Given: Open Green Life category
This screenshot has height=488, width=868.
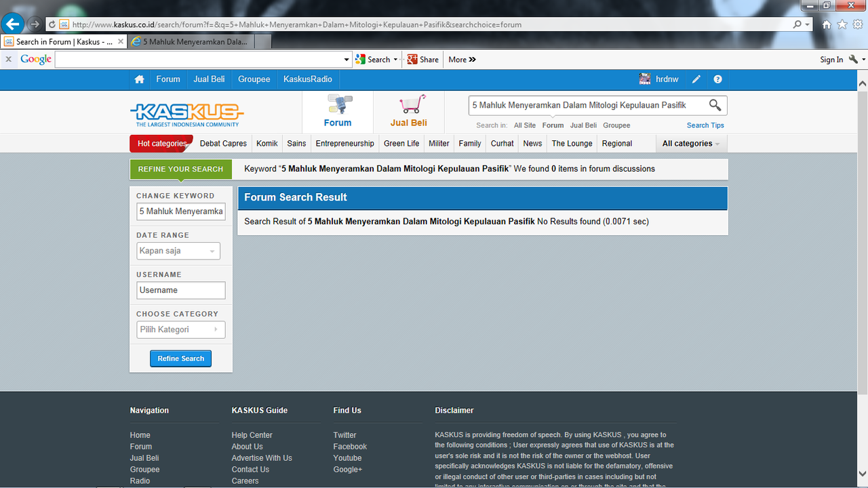Looking at the screenshot, I should (401, 144).
